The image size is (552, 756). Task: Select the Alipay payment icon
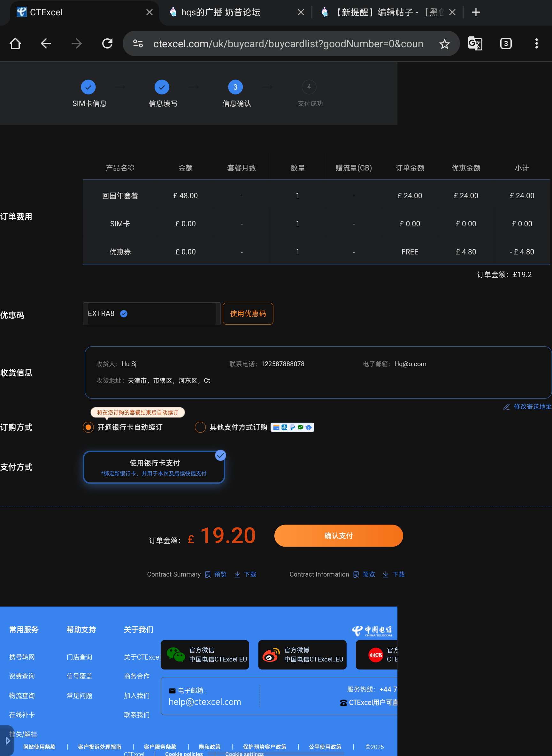pos(284,427)
